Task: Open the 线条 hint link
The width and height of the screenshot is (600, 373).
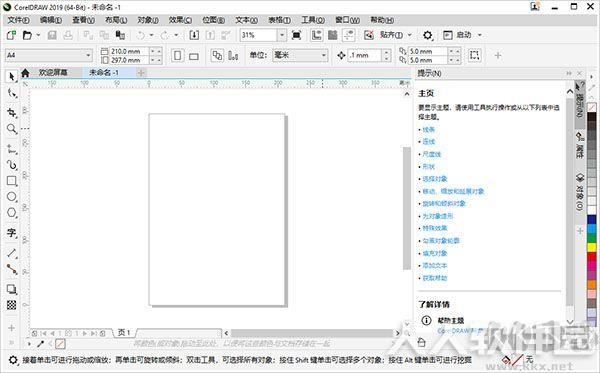Action: coord(428,130)
